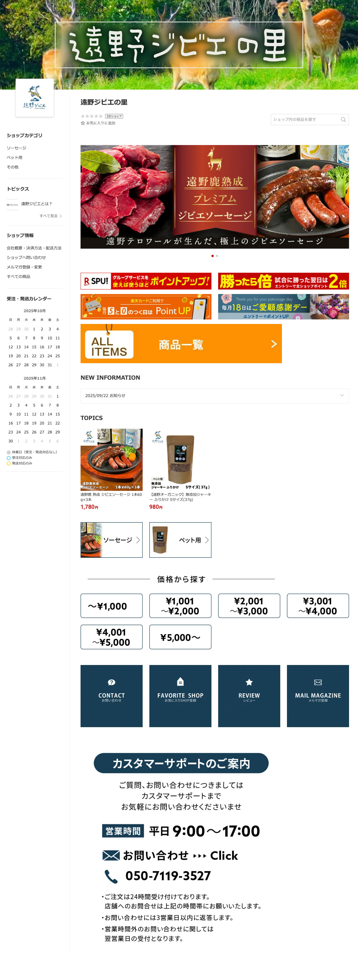Click the envelope icon beside お問い合わせ
Screen dimensions: 358x980
111,856
